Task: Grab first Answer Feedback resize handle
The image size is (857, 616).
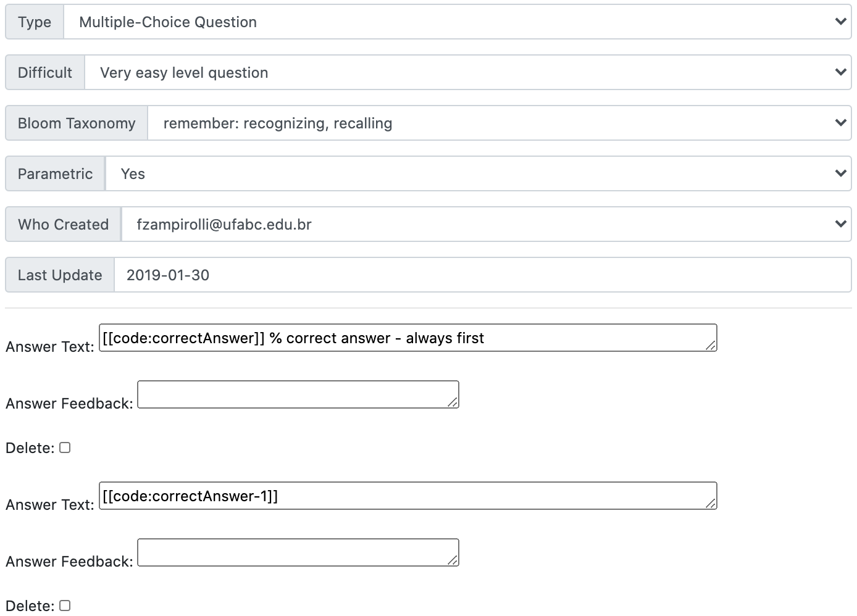Action: coord(453,403)
